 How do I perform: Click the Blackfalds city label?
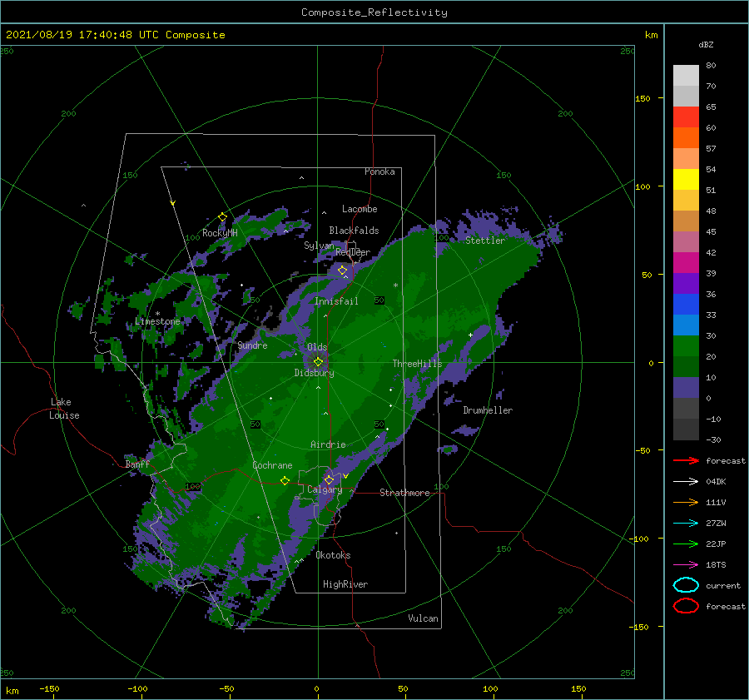[x=354, y=231]
